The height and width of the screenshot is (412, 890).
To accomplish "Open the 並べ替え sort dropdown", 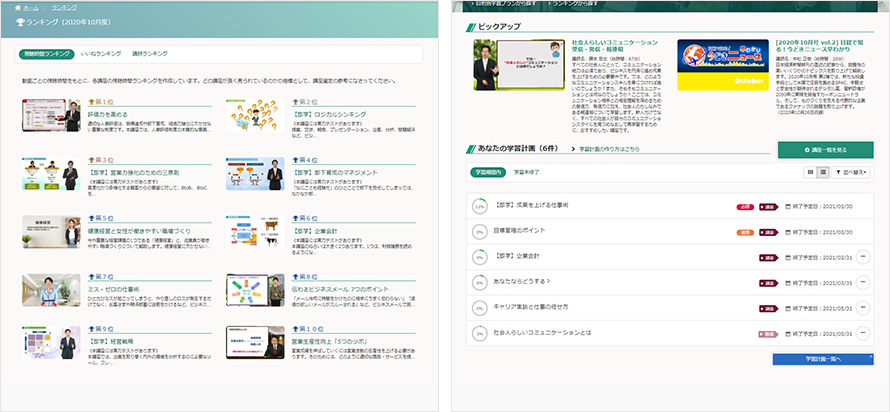I will tap(851, 172).
